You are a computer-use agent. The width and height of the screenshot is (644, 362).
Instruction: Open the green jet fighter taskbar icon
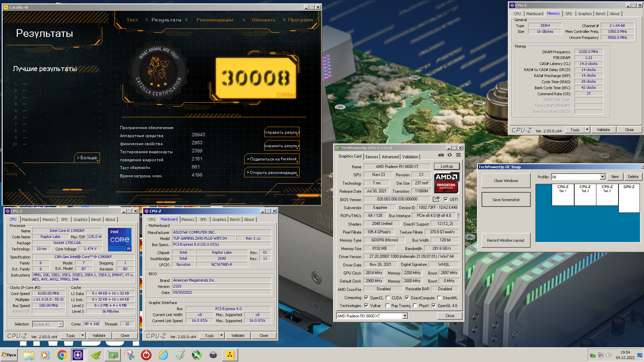tap(197, 355)
